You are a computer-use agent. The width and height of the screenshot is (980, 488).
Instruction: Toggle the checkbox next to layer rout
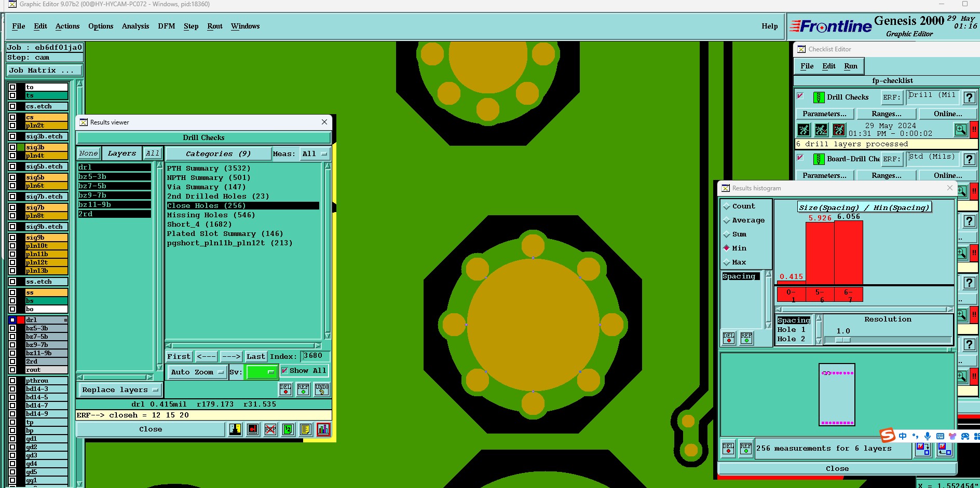point(12,370)
